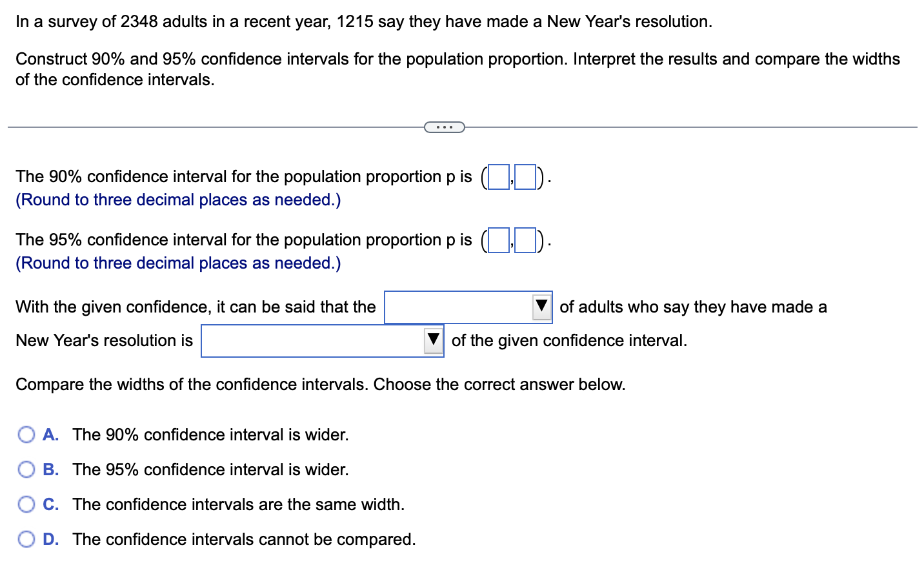Image resolution: width=924 pixels, height=585 pixels.
Task: Select radio option A, 90% interval is wider
Action: [26, 435]
